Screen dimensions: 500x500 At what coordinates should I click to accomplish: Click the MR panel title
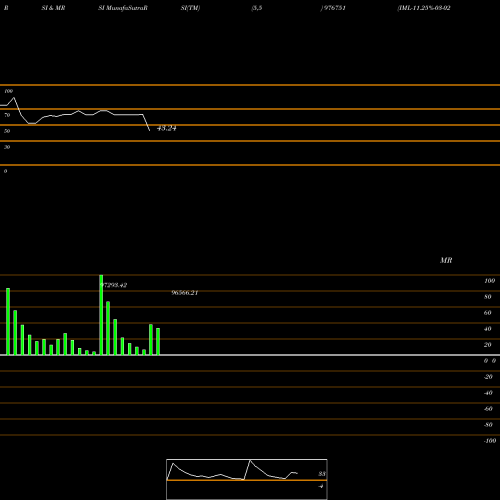coord(446,260)
